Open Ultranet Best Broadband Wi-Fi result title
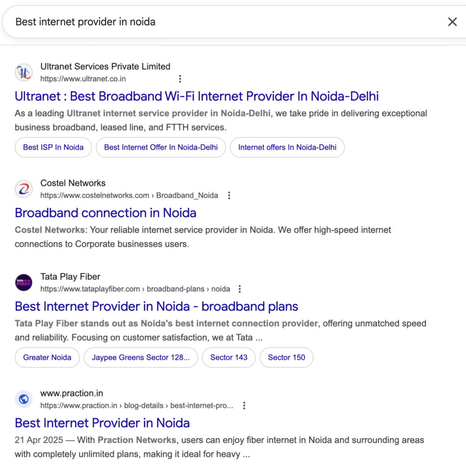Screen dimensions: 466x476 point(197,96)
